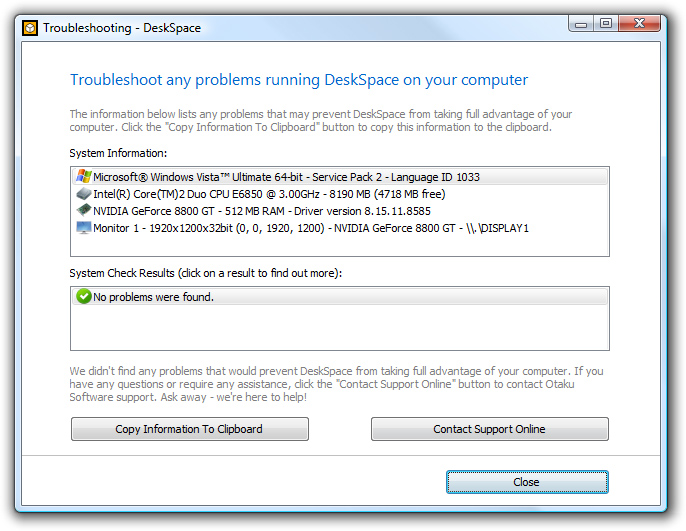The width and height of the screenshot is (686, 531).
Task: Click the 'Troubleshoot any problems running DeskSpace' heading
Action: coord(299,80)
